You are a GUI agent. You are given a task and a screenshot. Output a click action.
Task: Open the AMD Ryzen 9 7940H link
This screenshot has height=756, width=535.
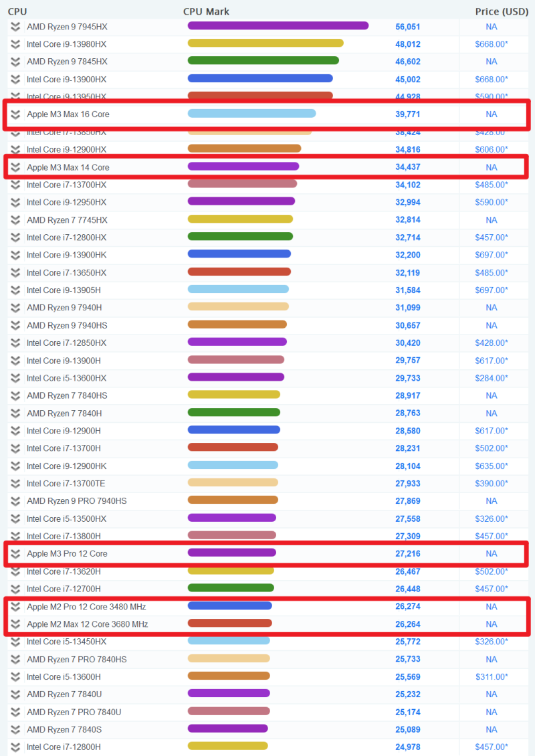64,308
